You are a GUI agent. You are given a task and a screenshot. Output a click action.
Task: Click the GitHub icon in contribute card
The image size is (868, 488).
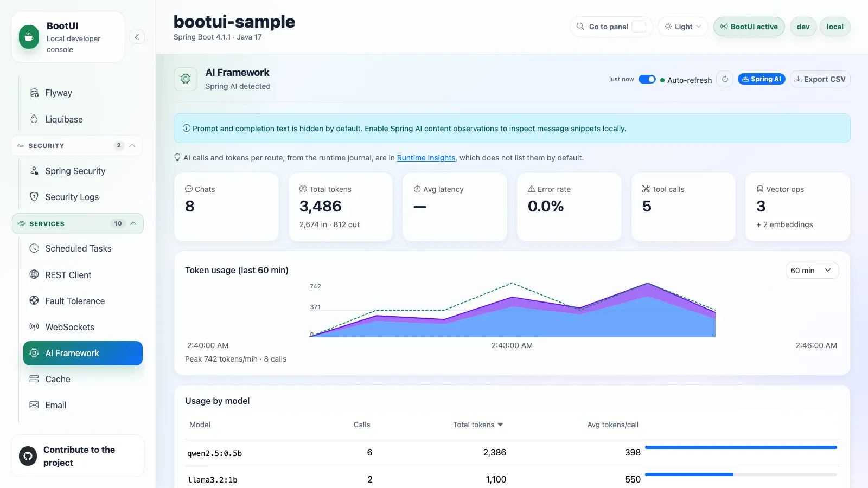point(28,456)
